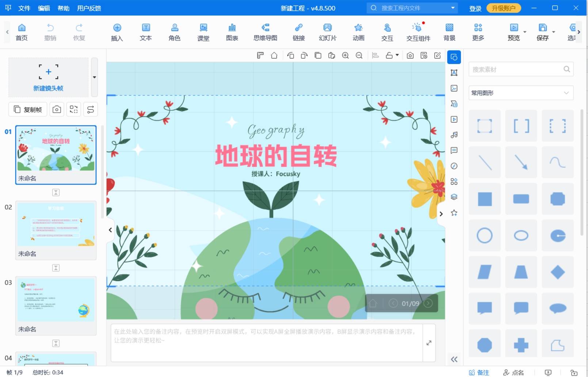The height and width of the screenshot is (377, 588).
Task: Open the 文件 menu
Action: [x=24, y=8]
